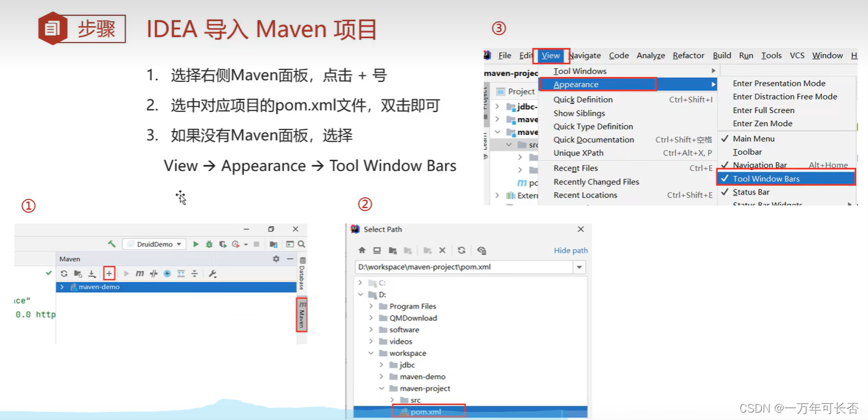Click the profiler run icon with red arrow
Image resolution: width=868 pixels, height=420 pixels.
click(235, 244)
